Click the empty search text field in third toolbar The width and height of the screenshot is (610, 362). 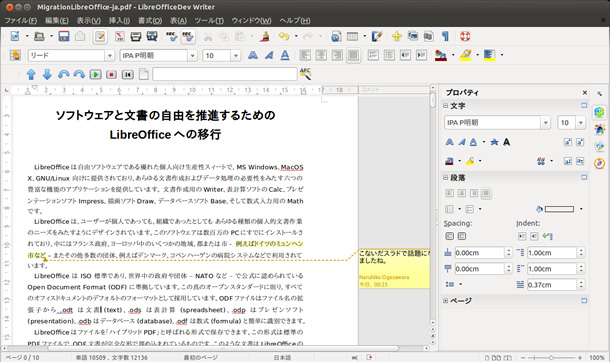point(225,74)
